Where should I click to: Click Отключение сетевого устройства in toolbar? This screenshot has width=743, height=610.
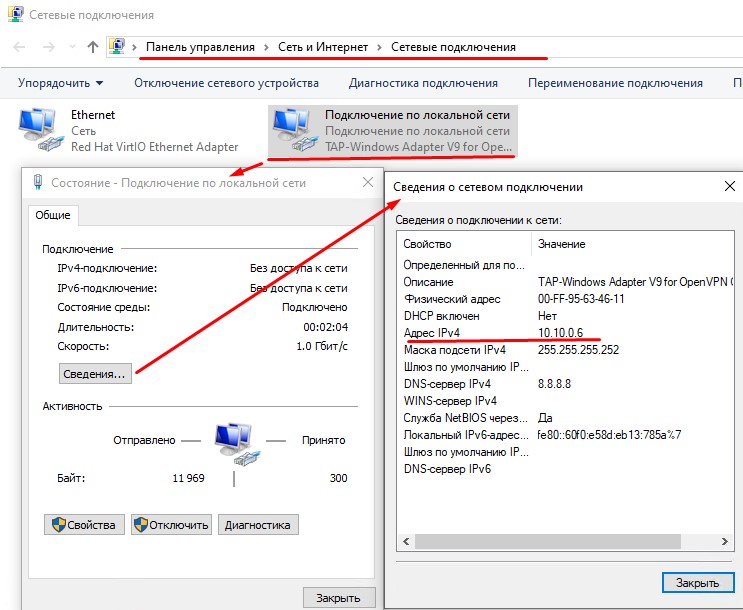pyautogui.click(x=226, y=83)
